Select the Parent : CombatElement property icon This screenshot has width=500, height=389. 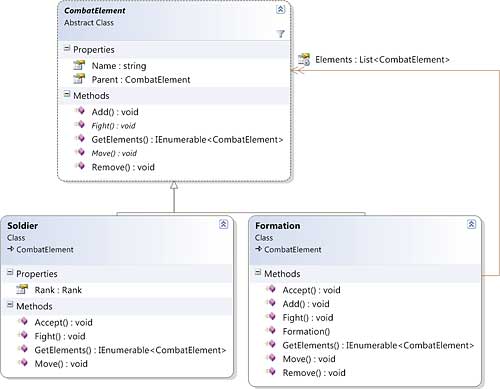(79, 79)
